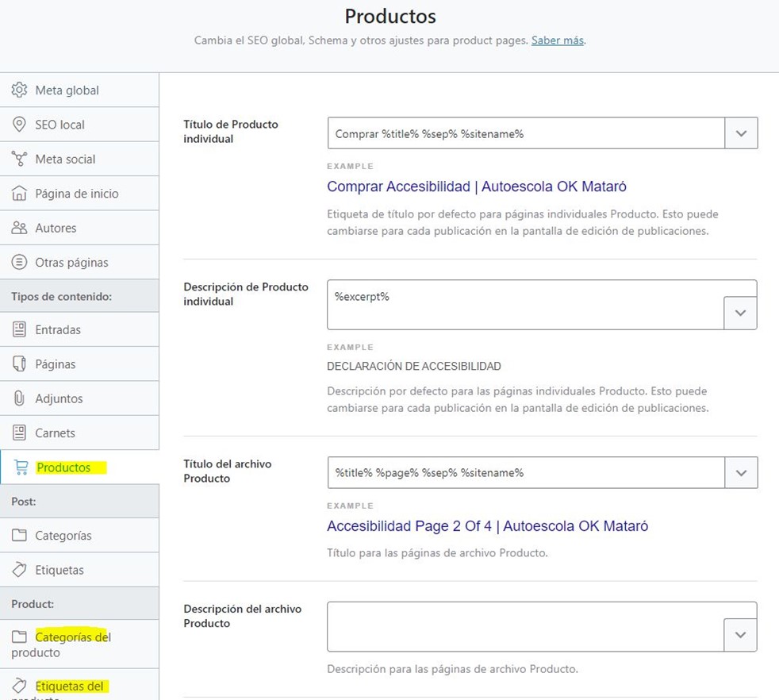Switch to the Páginas tab
This screenshot has height=700, width=779.
point(56,364)
